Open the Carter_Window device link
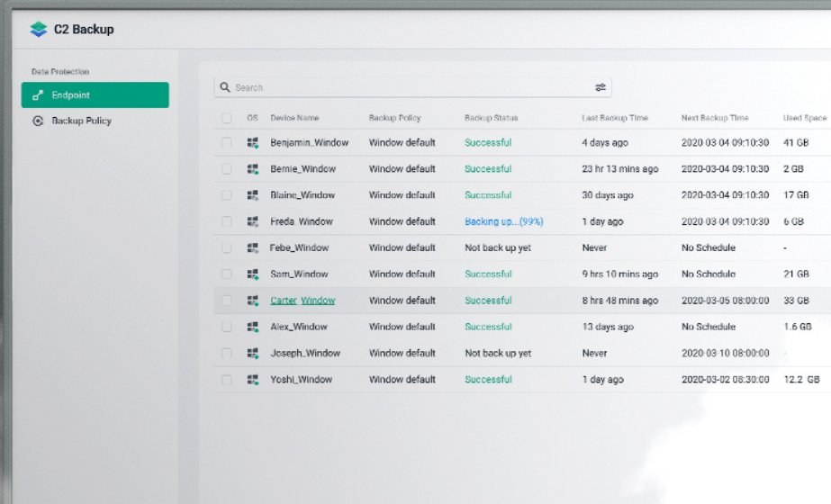This screenshot has width=831, height=504. [303, 301]
